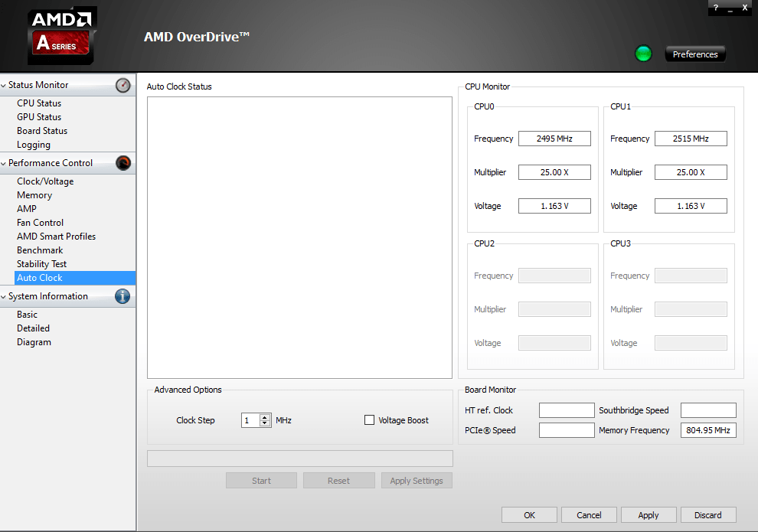Image resolution: width=758 pixels, height=532 pixels.
Task: Confirm with the OK button
Action: coord(529,515)
